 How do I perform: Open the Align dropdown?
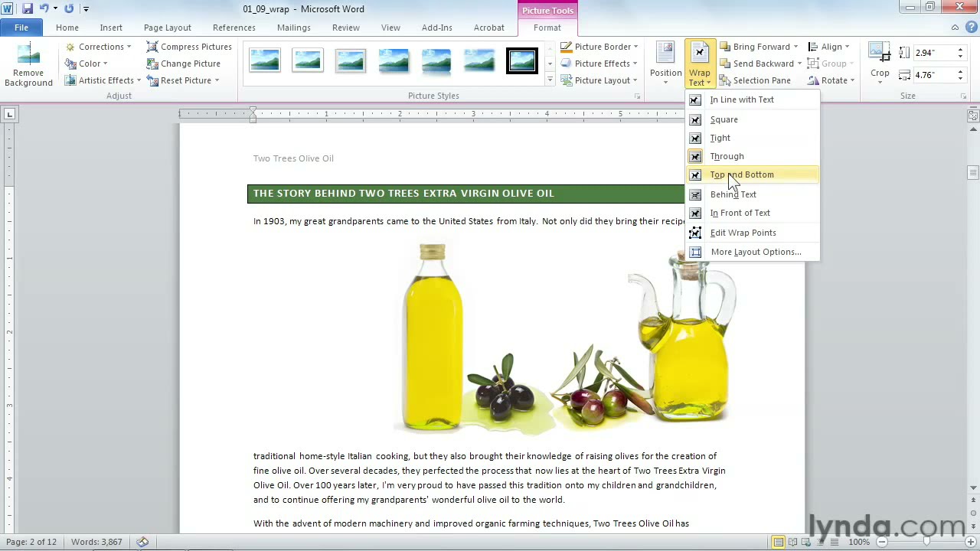click(828, 47)
